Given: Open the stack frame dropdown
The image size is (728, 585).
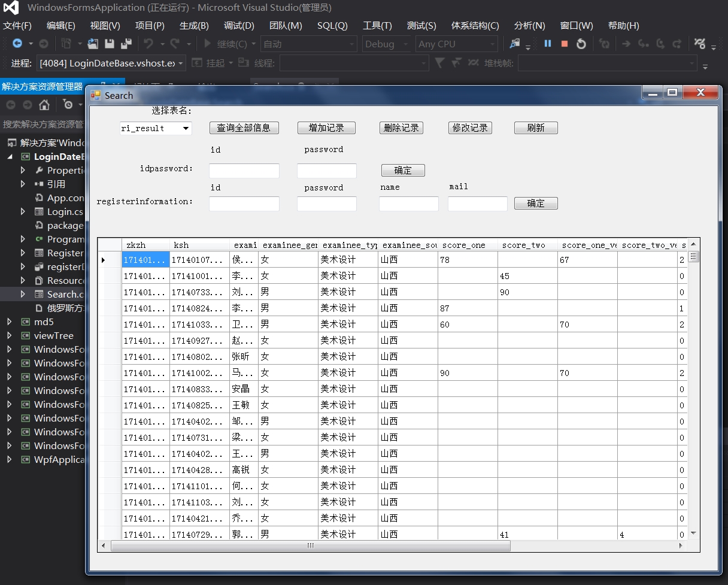Looking at the screenshot, I should click(x=608, y=63).
